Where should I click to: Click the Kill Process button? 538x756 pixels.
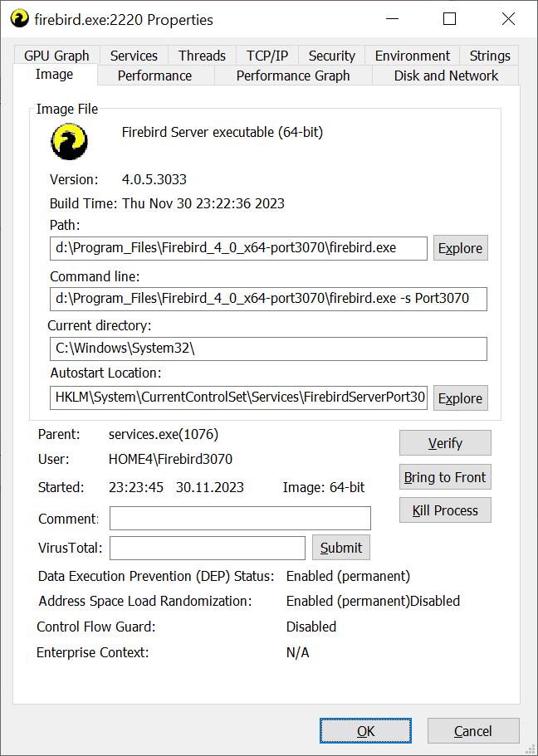pyautogui.click(x=445, y=510)
